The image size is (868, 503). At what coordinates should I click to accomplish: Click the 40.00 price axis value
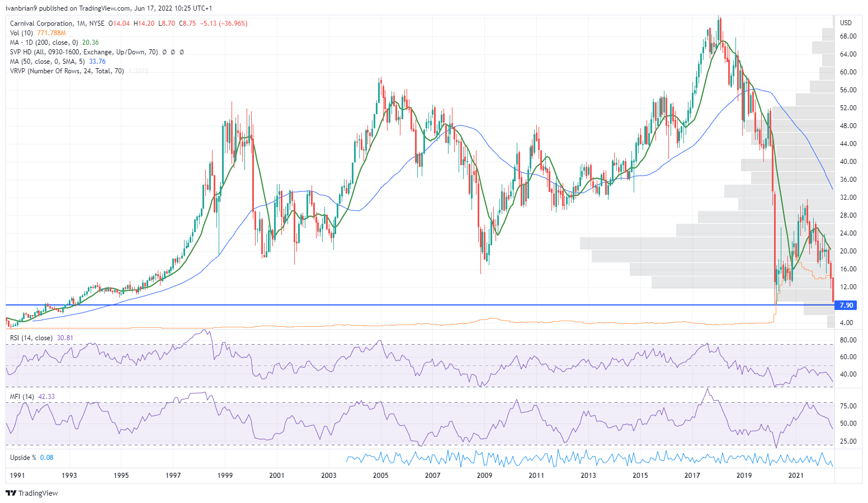pos(848,162)
